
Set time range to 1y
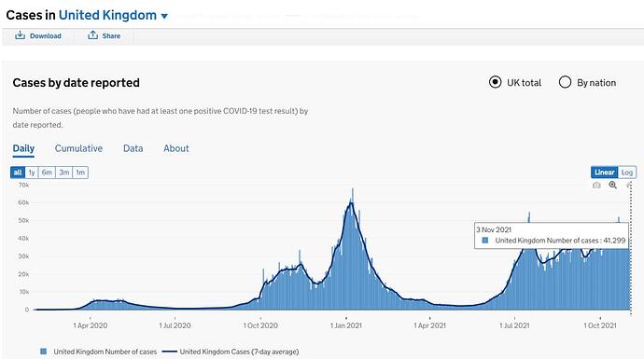click(32, 173)
